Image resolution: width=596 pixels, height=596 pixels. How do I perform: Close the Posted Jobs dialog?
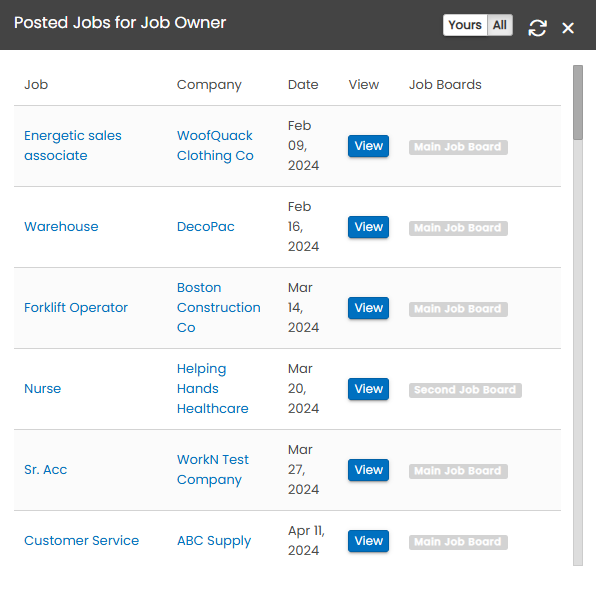point(568,28)
